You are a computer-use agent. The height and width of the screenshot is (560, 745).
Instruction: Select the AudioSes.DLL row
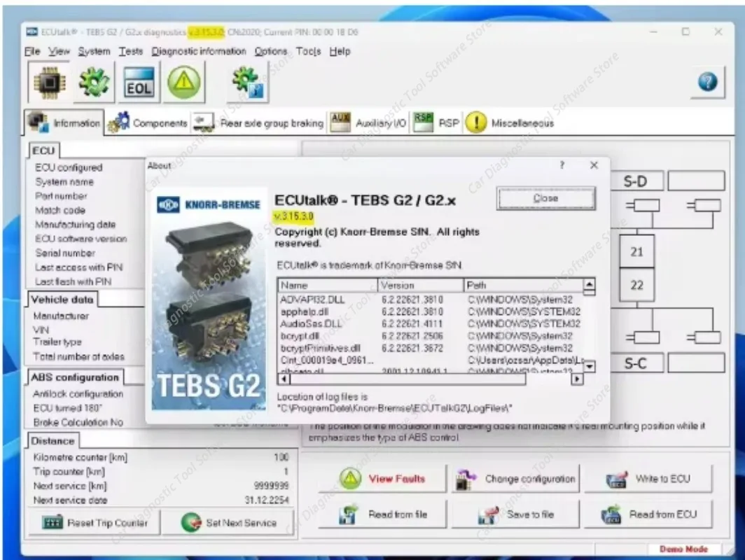[431, 324]
